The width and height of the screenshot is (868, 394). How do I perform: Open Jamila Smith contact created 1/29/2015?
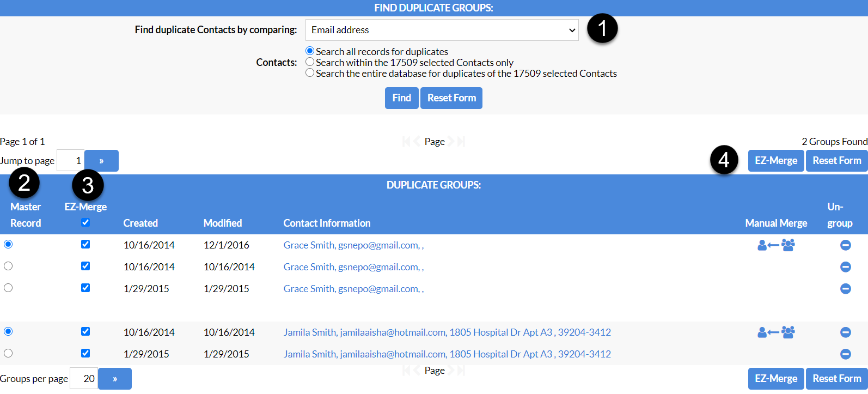[x=447, y=354]
